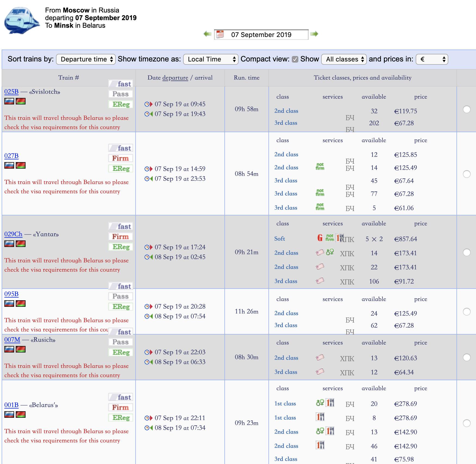
Task: Open train 027B link
Action: (11, 156)
